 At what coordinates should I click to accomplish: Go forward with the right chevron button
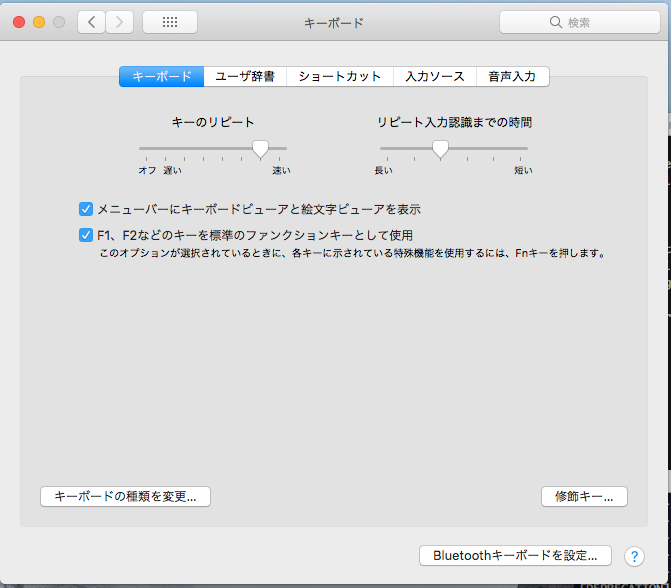click(119, 22)
